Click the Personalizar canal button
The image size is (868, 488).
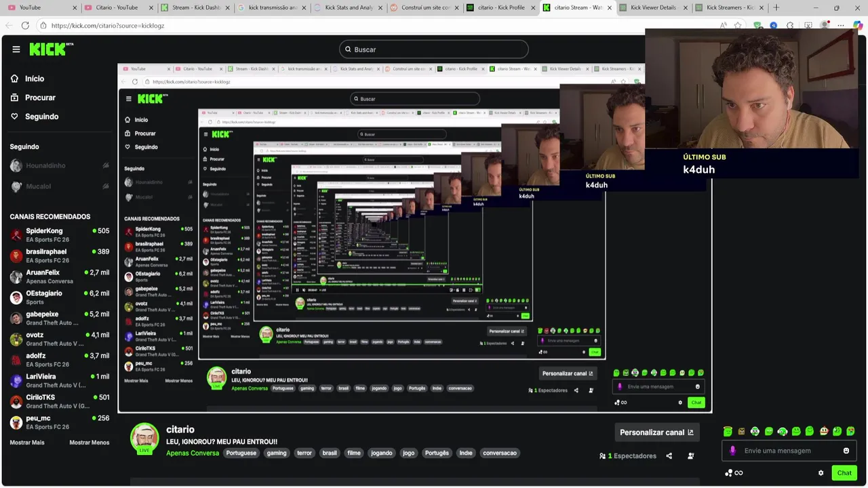(x=656, y=432)
